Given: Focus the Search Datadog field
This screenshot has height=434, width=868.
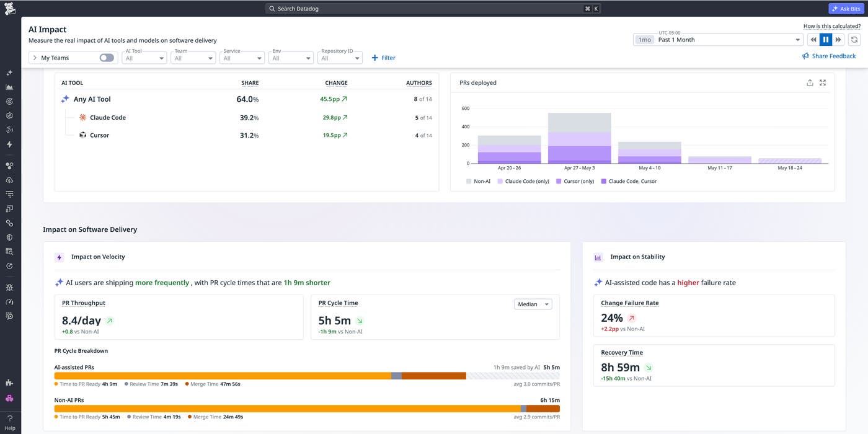Looking at the screenshot, I should click(x=433, y=9).
